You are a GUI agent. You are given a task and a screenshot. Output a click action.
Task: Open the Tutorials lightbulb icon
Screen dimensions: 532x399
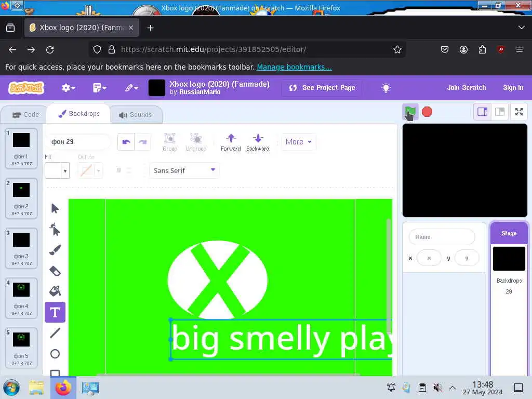point(386,88)
